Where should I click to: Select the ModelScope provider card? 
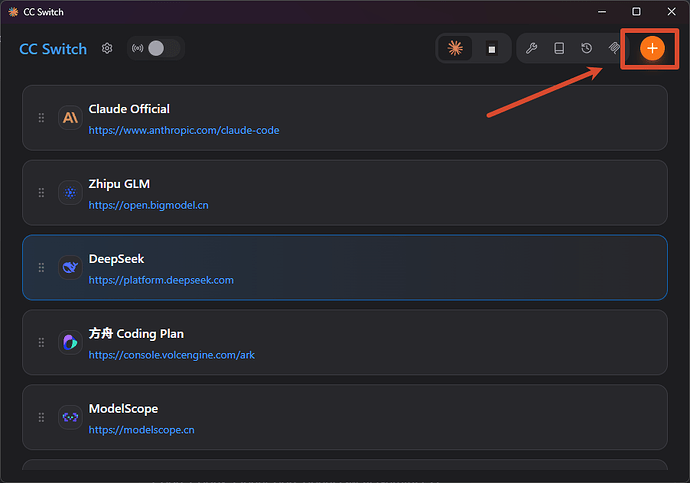[x=345, y=417]
